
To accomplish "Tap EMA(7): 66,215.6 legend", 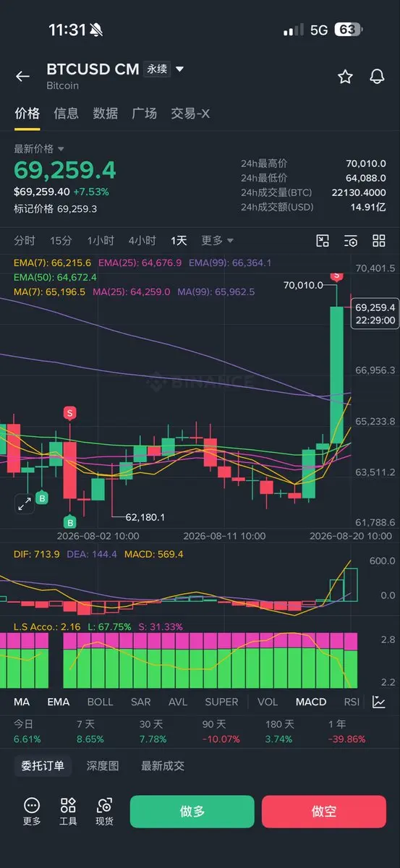I will 53,263.
